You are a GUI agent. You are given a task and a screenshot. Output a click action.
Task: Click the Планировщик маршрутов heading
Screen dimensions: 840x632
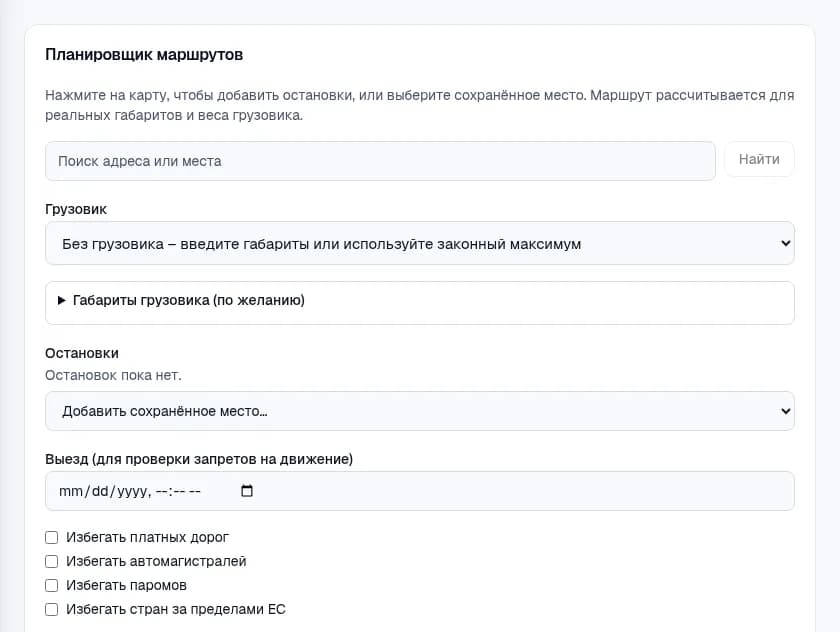(144, 55)
